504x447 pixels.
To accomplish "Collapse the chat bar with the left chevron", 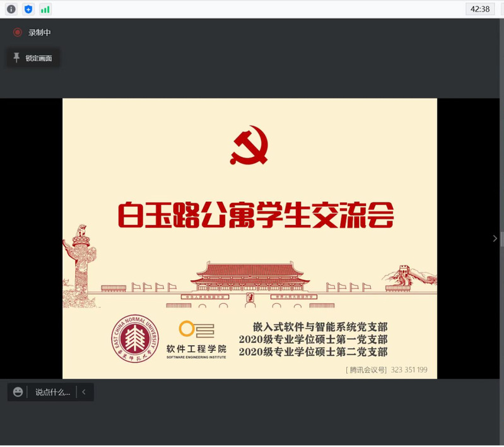I will point(84,392).
